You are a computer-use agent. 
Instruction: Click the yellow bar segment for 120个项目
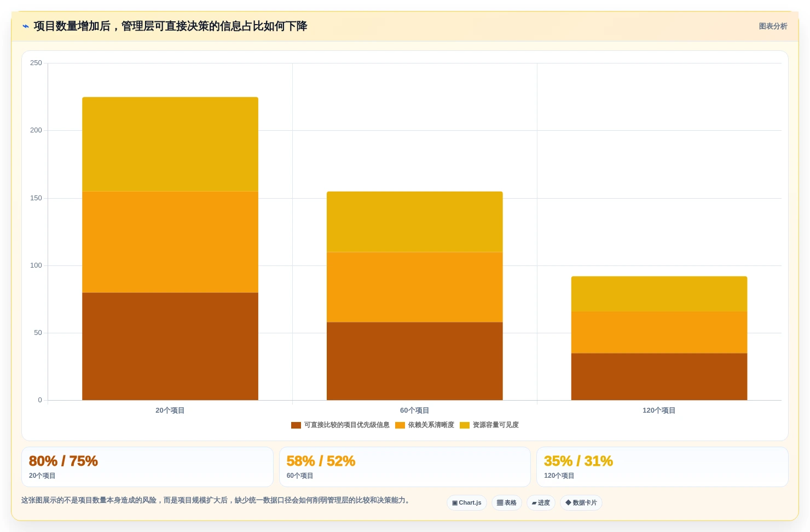(x=659, y=294)
